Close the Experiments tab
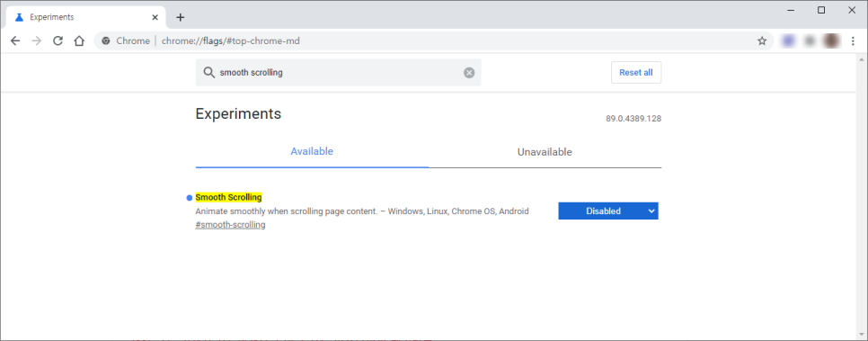 pyautogui.click(x=155, y=17)
